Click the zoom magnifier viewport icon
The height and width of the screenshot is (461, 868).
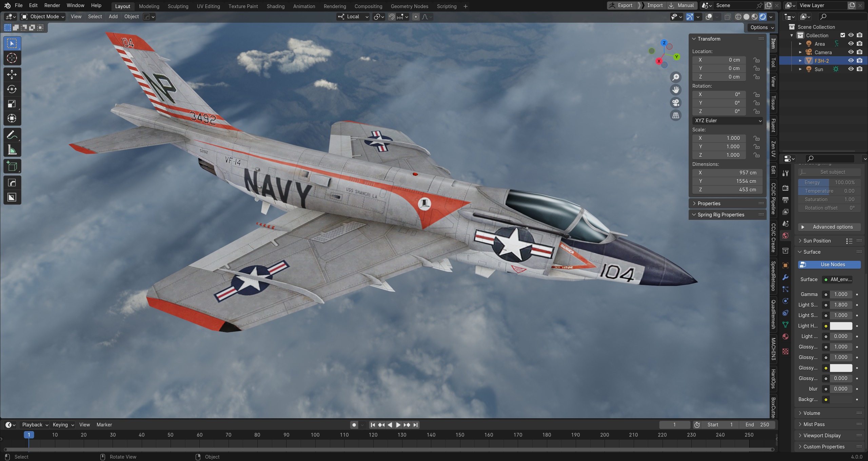click(x=676, y=77)
